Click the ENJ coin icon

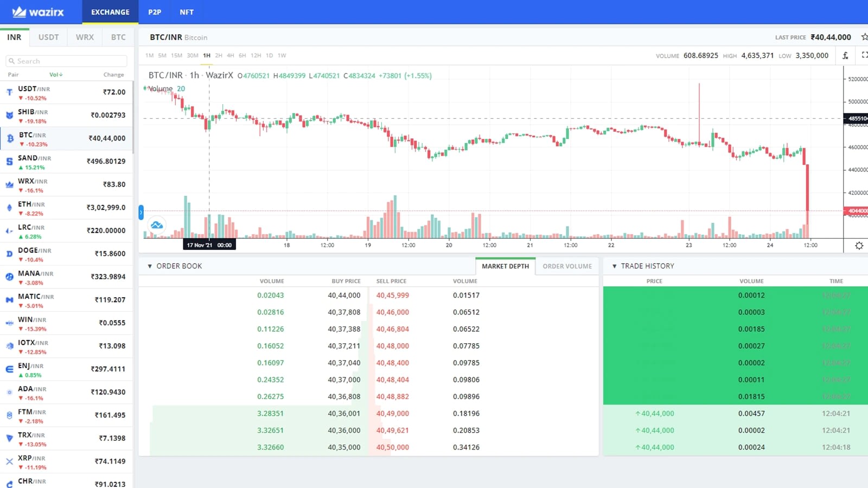click(x=9, y=369)
